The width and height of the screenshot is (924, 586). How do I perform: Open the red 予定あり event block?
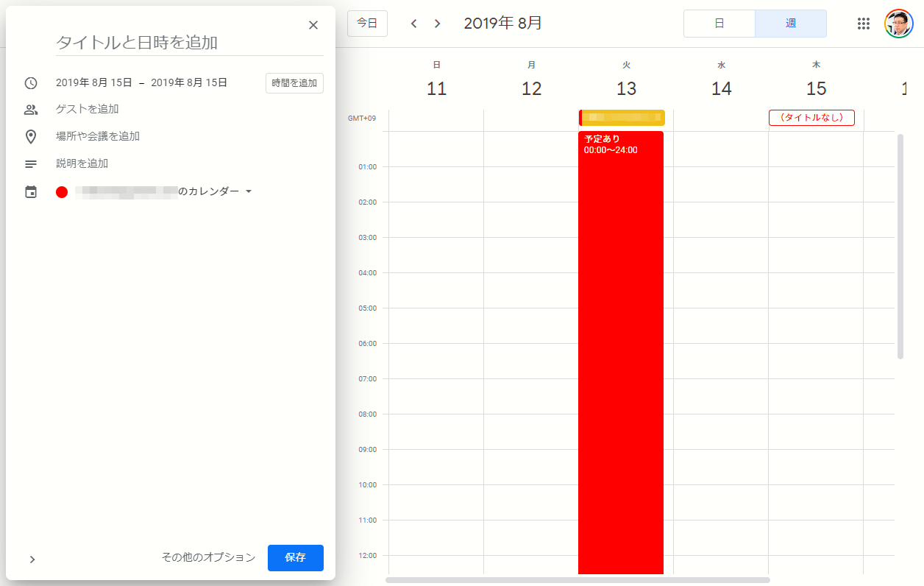[621, 352]
